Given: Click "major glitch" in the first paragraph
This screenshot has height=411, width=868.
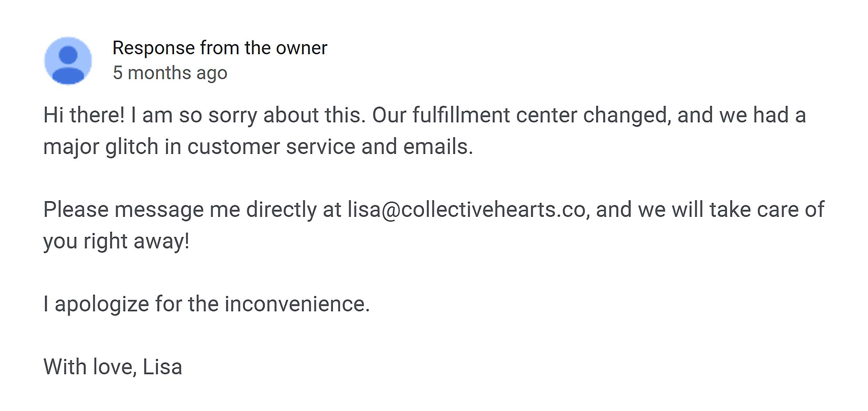Looking at the screenshot, I should point(100,147).
